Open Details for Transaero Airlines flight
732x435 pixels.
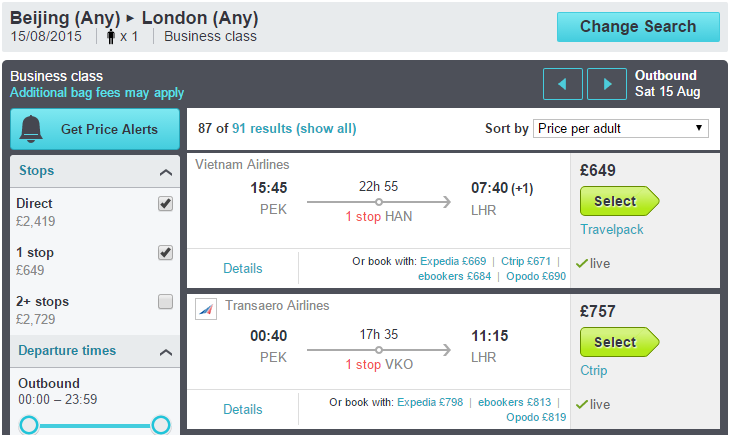tap(243, 409)
